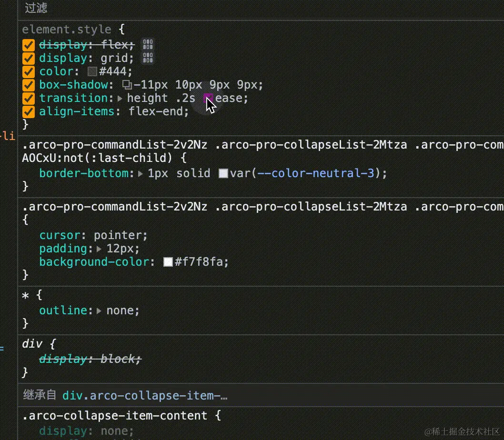
Task: Disable the box-shadow declaration
Action: coord(28,85)
